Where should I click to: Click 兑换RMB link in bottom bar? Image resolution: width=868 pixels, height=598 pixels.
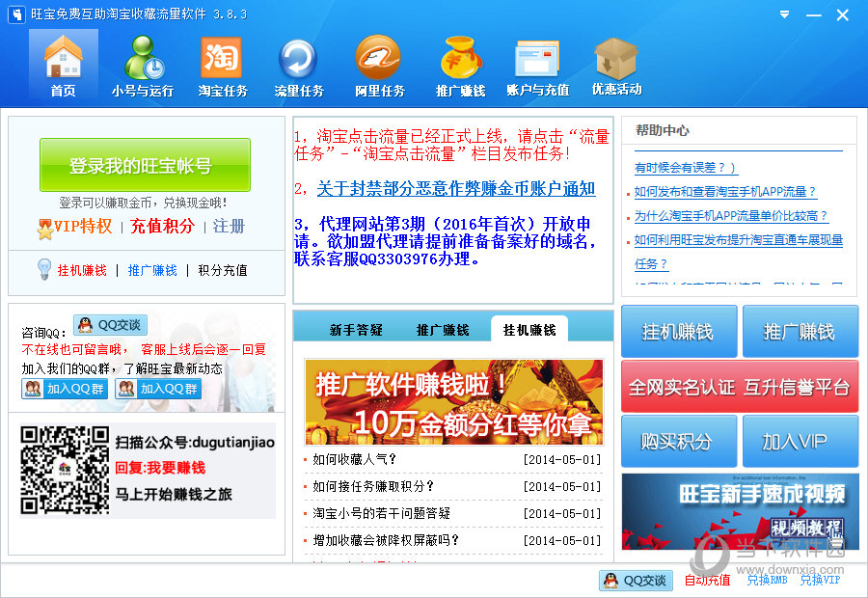tap(768, 581)
